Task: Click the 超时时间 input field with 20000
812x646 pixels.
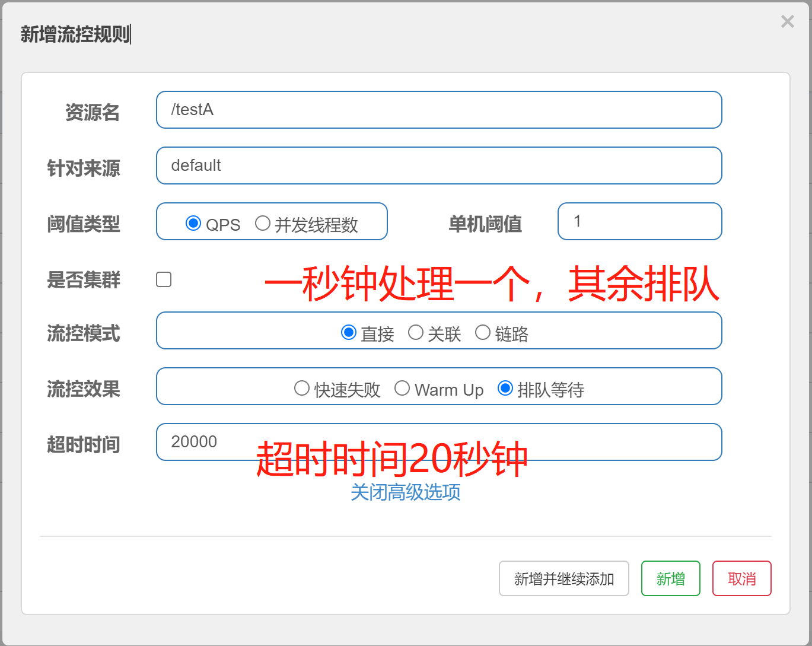Action: (x=439, y=442)
